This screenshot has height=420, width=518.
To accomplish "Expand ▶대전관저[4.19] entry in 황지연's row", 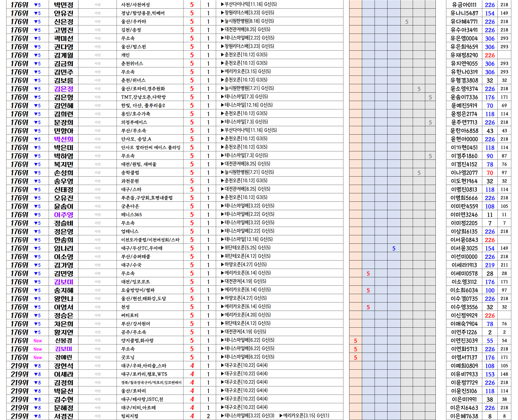I will coord(243,332).
